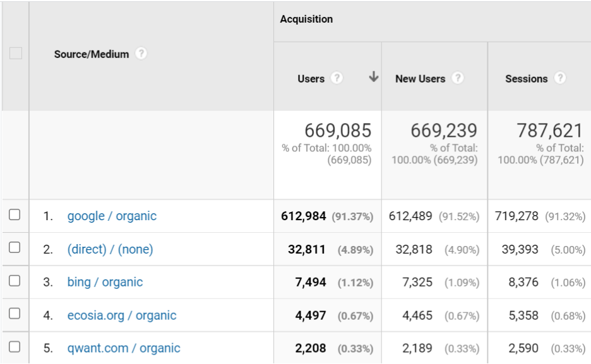591x364 pixels.
Task: Click the New Users help question mark
Action: (x=458, y=78)
